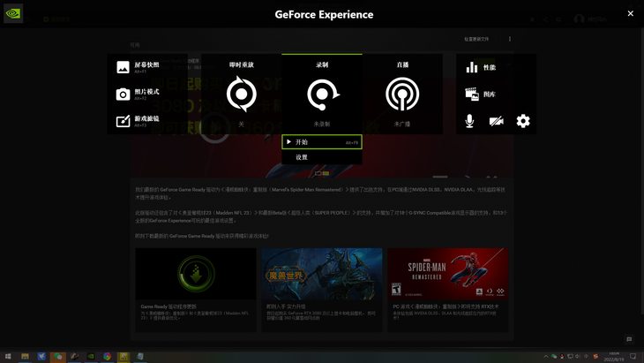Screen dimensions: 644x363
Task: Open the 图库 gallery icon
Action: 472,95
